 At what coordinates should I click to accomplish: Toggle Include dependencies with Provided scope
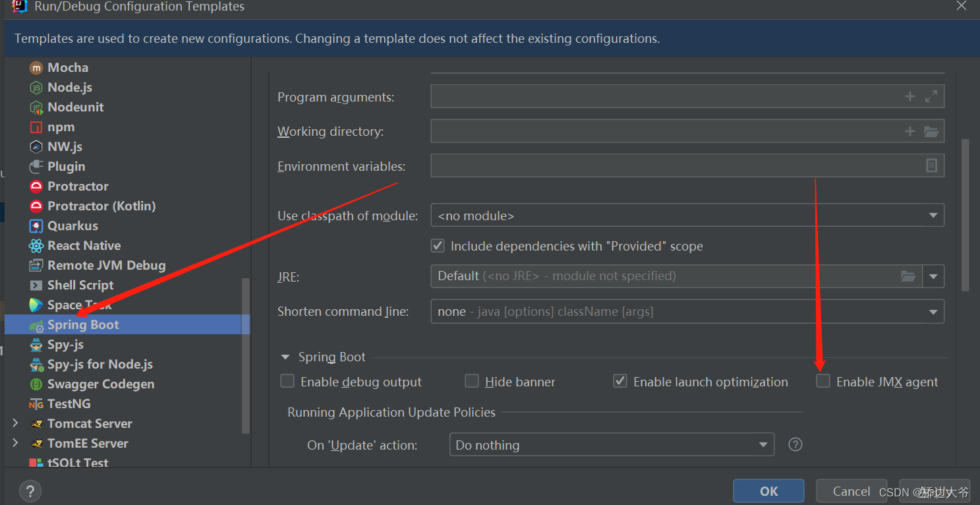click(x=438, y=246)
